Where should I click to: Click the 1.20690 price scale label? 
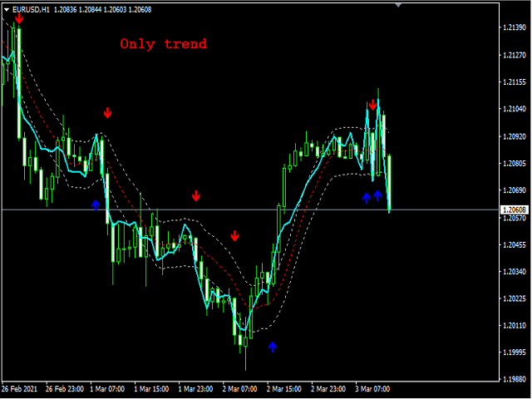coord(515,190)
